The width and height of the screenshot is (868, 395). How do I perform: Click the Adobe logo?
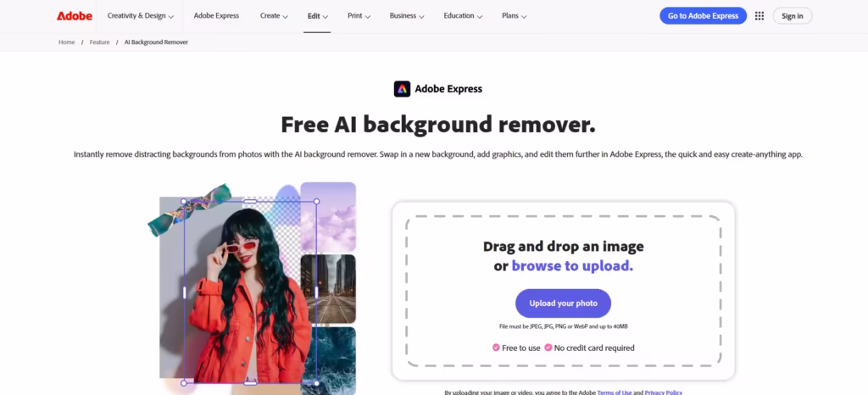pyautogui.click(x=75, y=16)
